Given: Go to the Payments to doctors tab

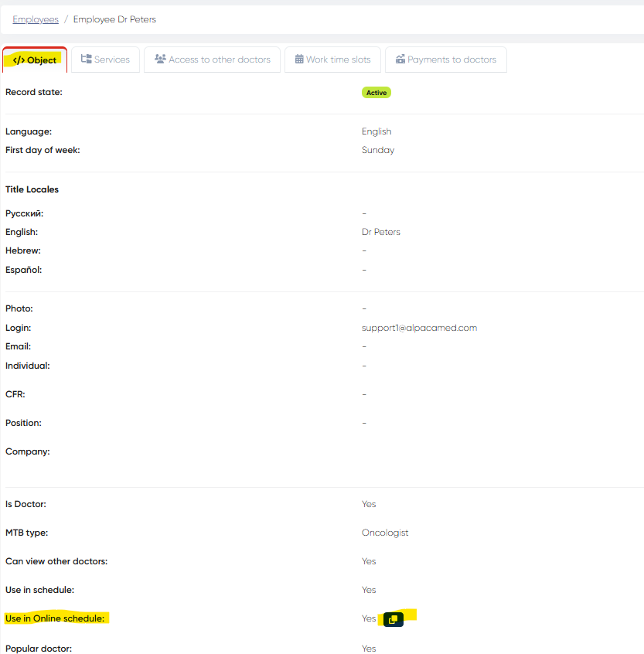Looking at the screenshot, I should click(x=445, y=60).
